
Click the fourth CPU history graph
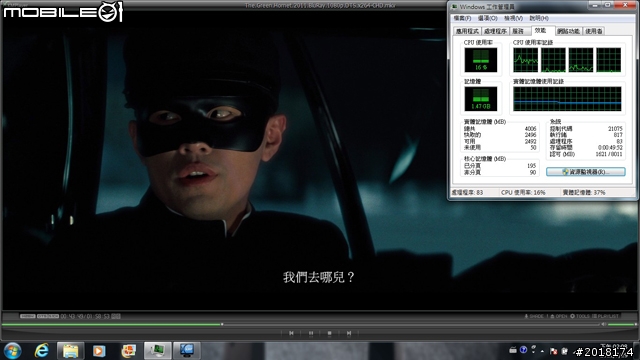609,60
